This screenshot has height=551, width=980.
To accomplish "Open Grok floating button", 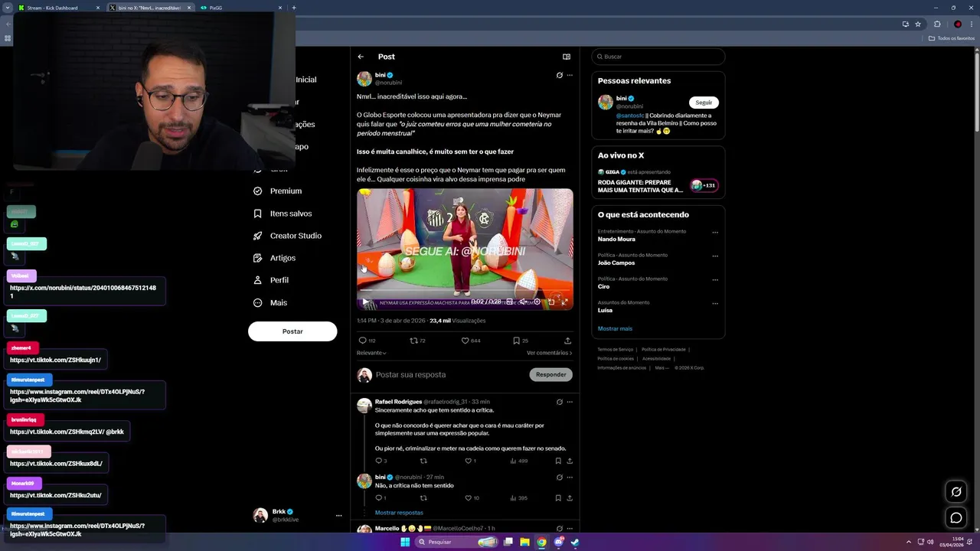I will click(956, 492).
